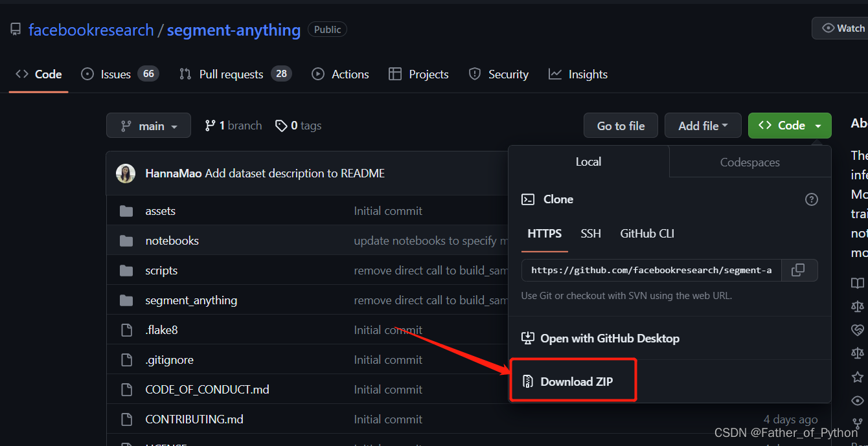Click the Issues count badge 66

148,74
